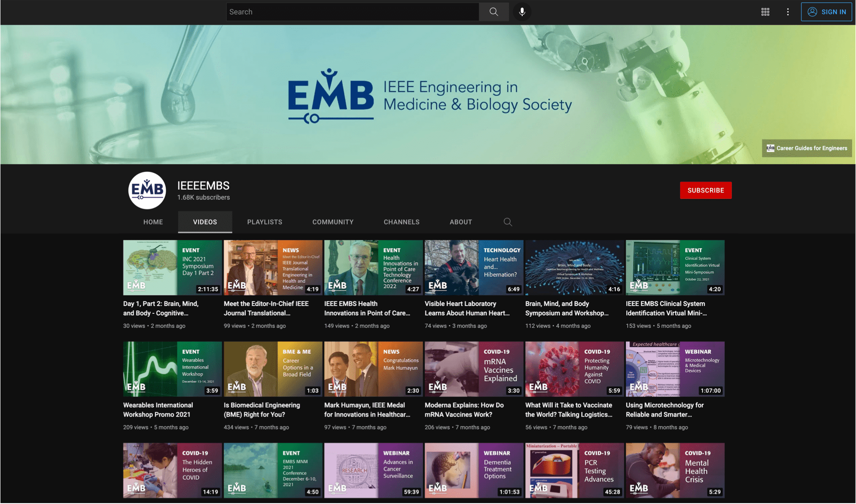Subscribe to IEEEEMBS channel

pyautogui.click(x=705, y=190)
